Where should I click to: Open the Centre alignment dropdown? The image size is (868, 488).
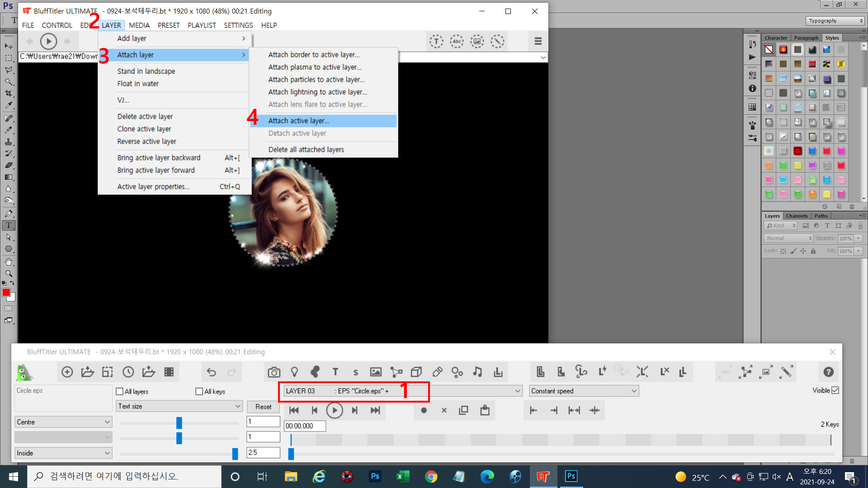coord(63,422)
